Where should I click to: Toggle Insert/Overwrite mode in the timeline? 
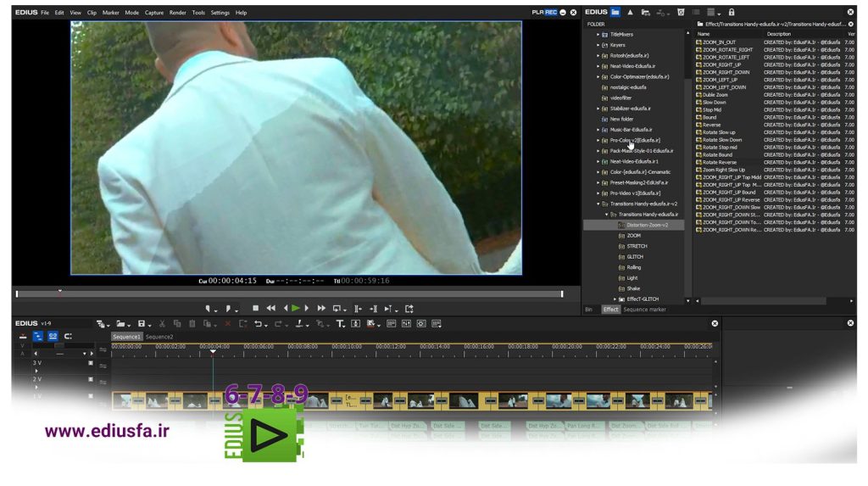tap(23, 337)
